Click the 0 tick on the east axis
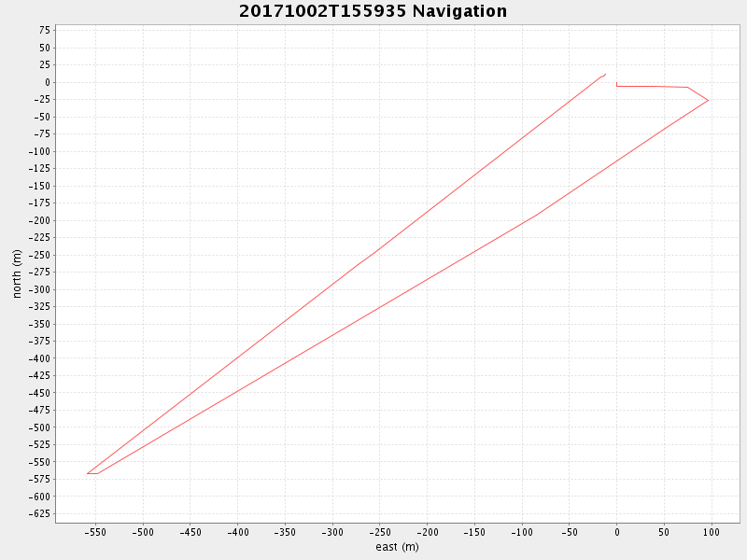This screenshot has width=747, height=560. [x=616, y=532]
